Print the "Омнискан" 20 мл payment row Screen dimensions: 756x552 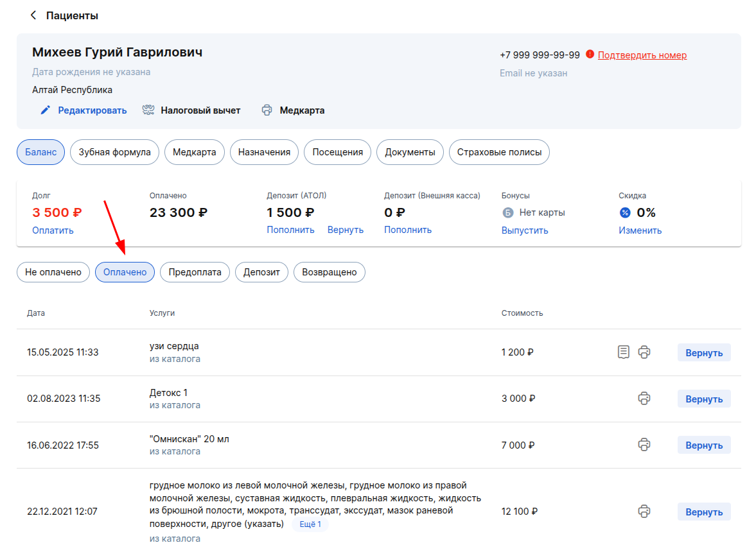(644, 445)
